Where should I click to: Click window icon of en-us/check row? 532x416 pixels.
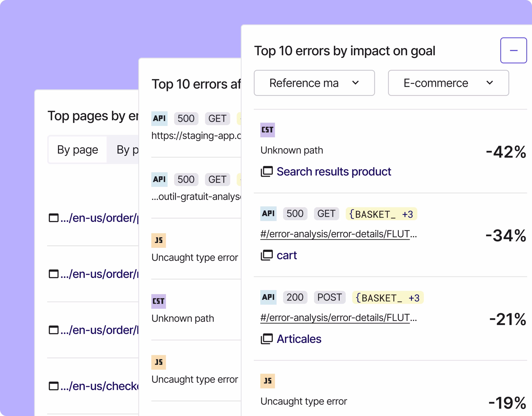(x=53, y=386)
